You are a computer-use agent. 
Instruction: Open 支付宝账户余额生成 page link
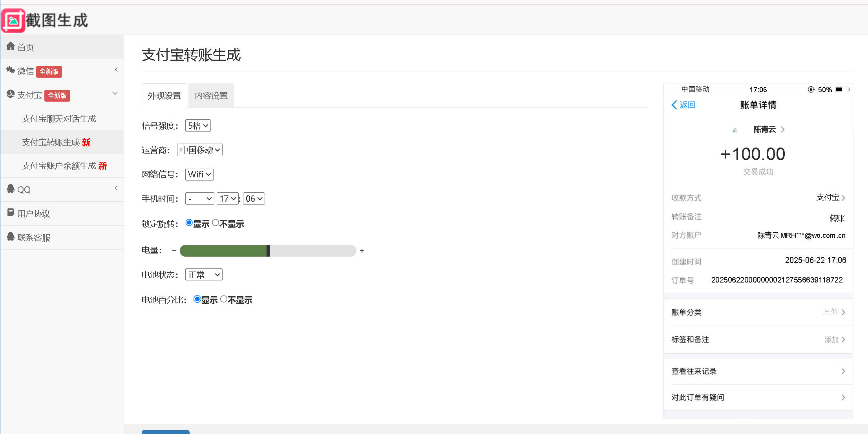tap(59, 166)
